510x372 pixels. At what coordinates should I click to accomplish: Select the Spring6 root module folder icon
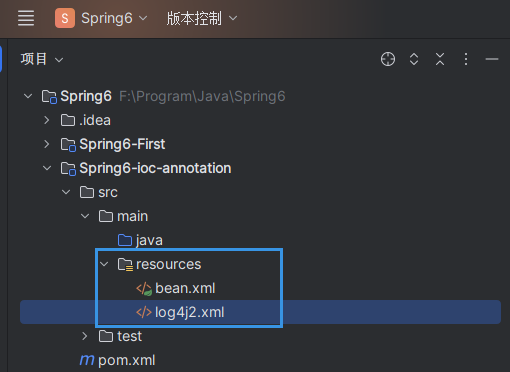(49, 97)
